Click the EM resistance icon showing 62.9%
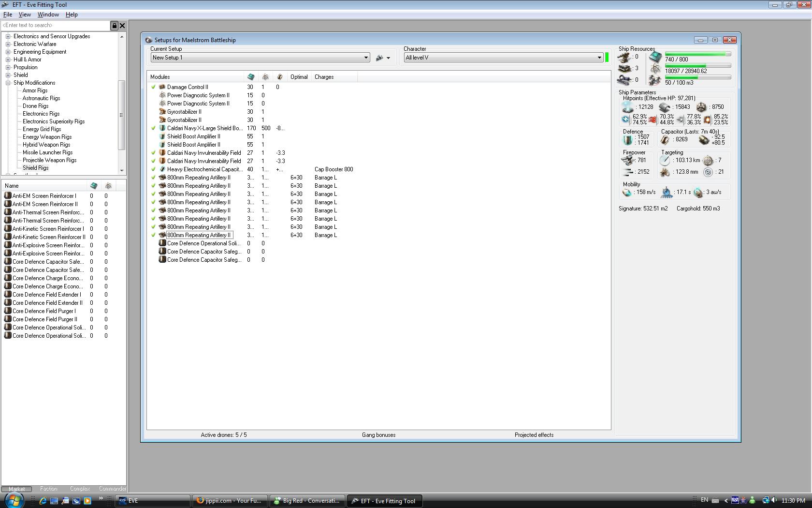 [x=626, y=119]
